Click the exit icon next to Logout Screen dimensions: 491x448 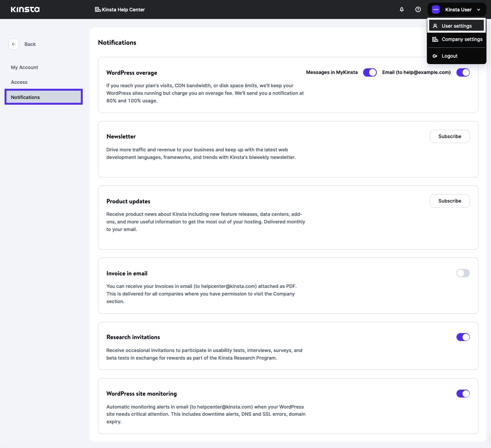pyautogui.click(x=435, y=56)
